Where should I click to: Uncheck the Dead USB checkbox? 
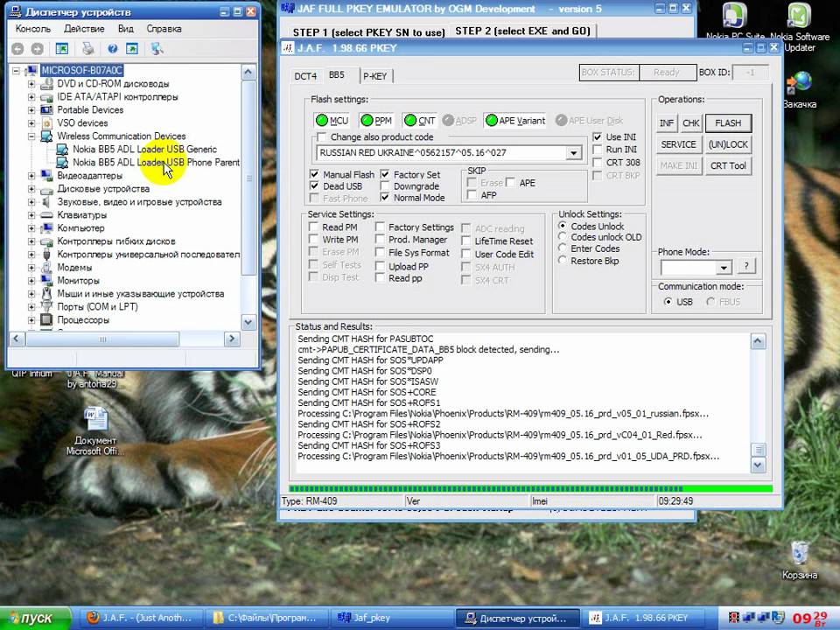(314, 186)
